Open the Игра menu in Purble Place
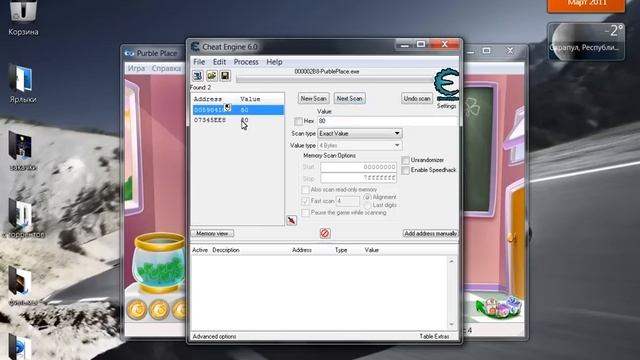Image resolution: width=640 pixels, height=360 pixels. 136,69
